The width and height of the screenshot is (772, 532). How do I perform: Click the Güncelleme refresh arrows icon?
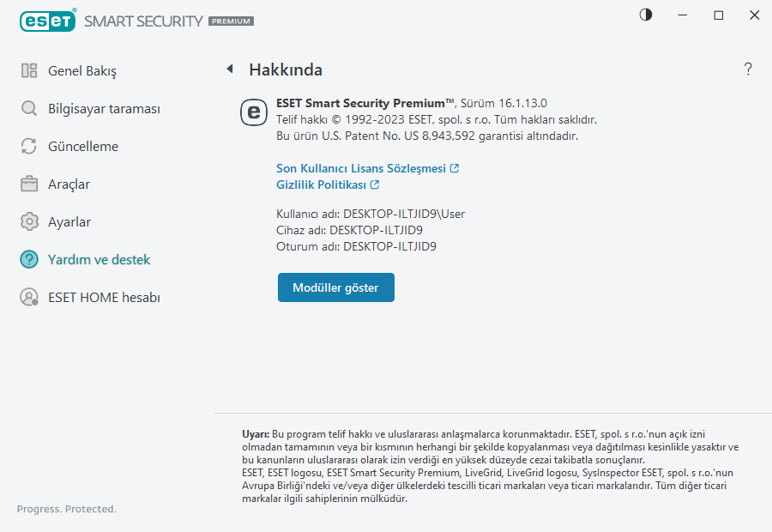point(29,147)
